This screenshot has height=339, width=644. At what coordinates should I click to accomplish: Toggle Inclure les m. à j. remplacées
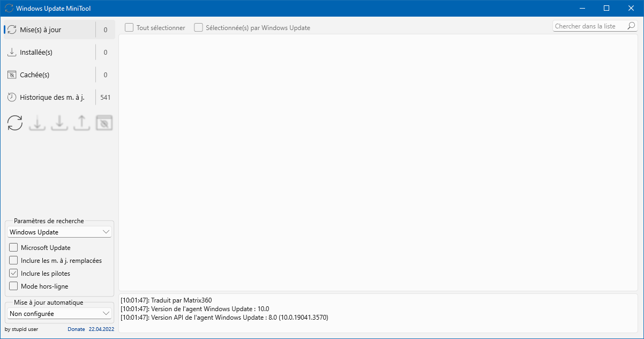(x=14, y=260)
